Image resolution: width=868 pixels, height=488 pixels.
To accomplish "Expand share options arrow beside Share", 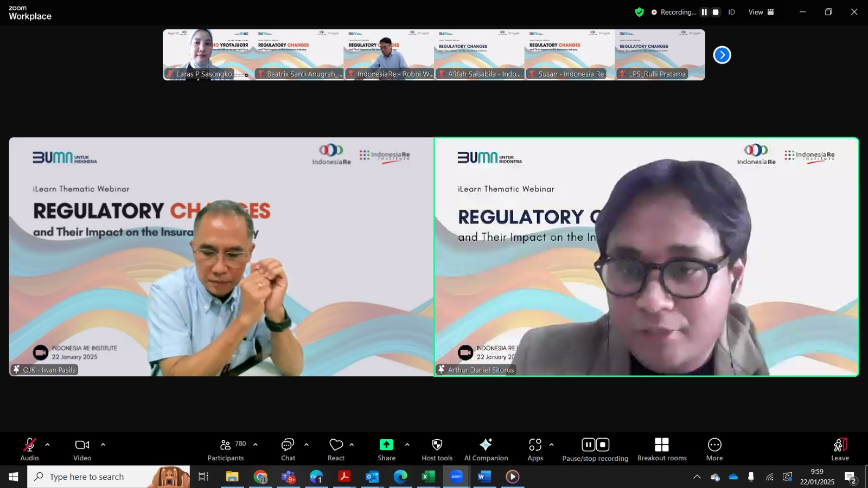I will [407, 445].
